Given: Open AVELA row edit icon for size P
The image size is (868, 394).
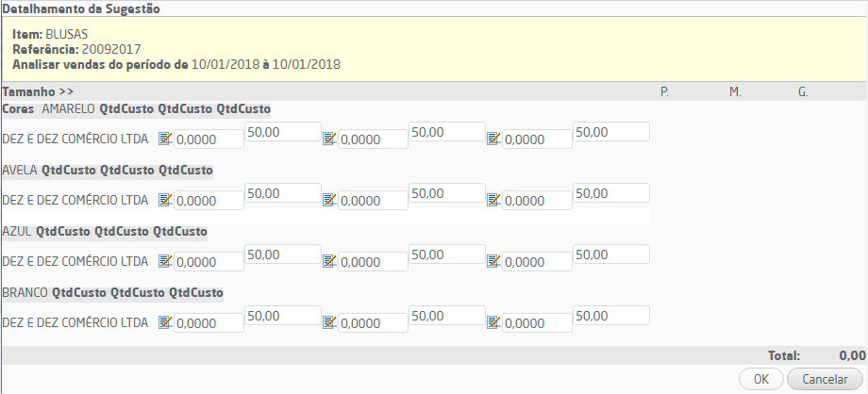Looking at the screenshot, I should [165, 200].
